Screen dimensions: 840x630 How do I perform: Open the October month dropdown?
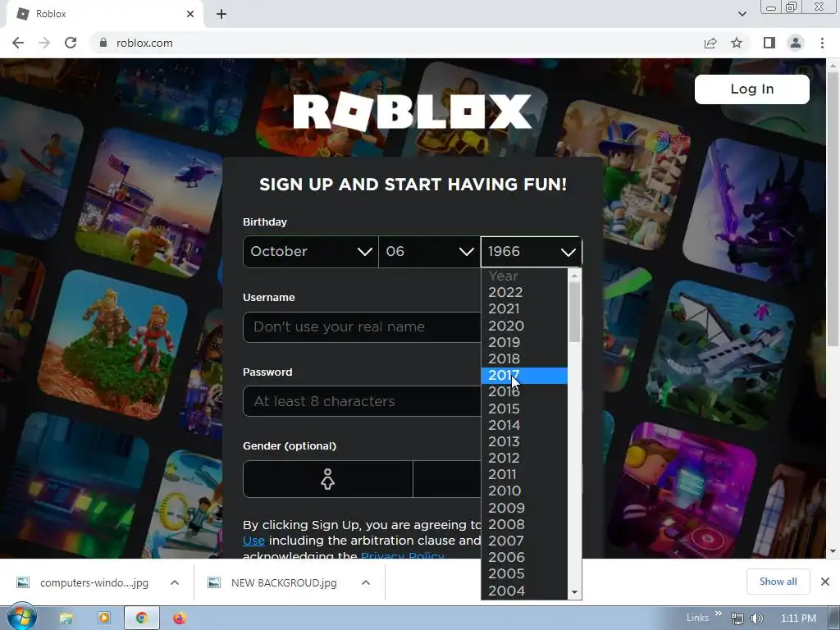[x=311, y=252]
